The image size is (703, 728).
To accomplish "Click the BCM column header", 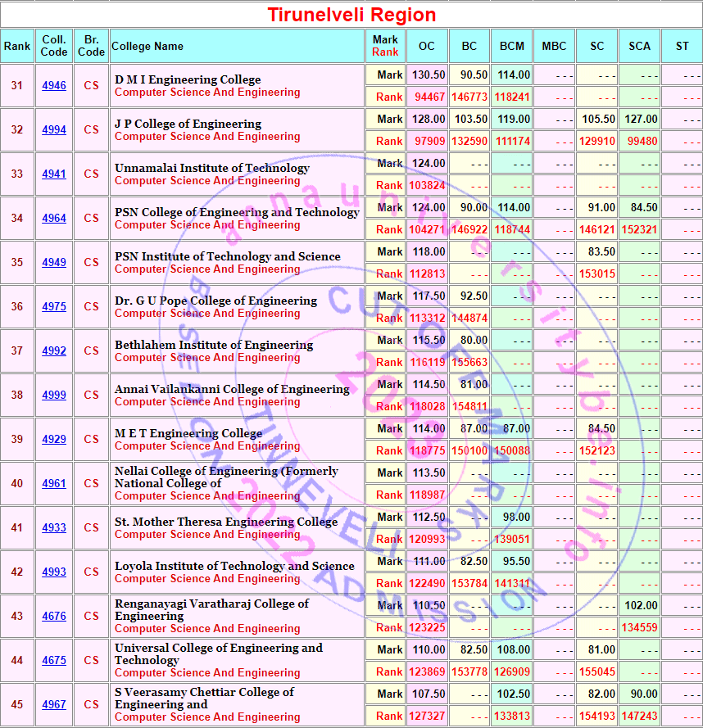I will pyautogui.click(x=512, y=47).
